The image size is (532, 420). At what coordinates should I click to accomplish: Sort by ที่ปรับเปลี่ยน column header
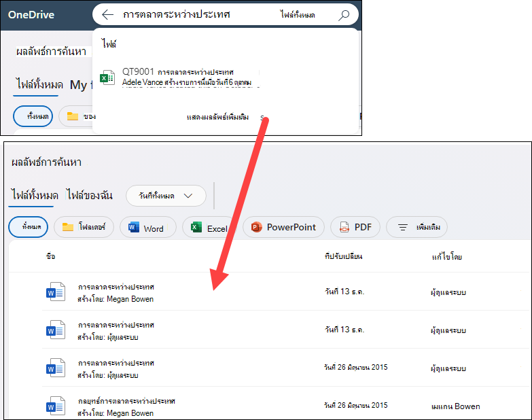[x=343, y=256]
